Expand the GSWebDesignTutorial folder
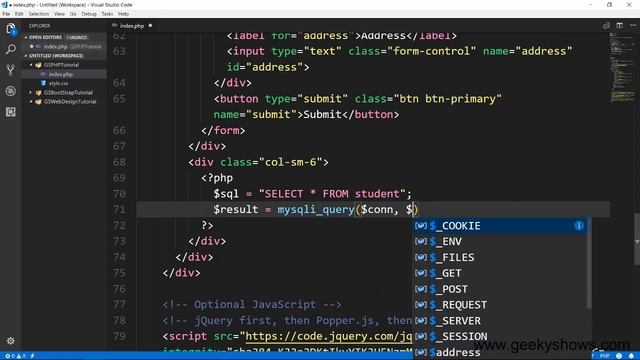The image size is (640, 360). [x=31, y=102]
